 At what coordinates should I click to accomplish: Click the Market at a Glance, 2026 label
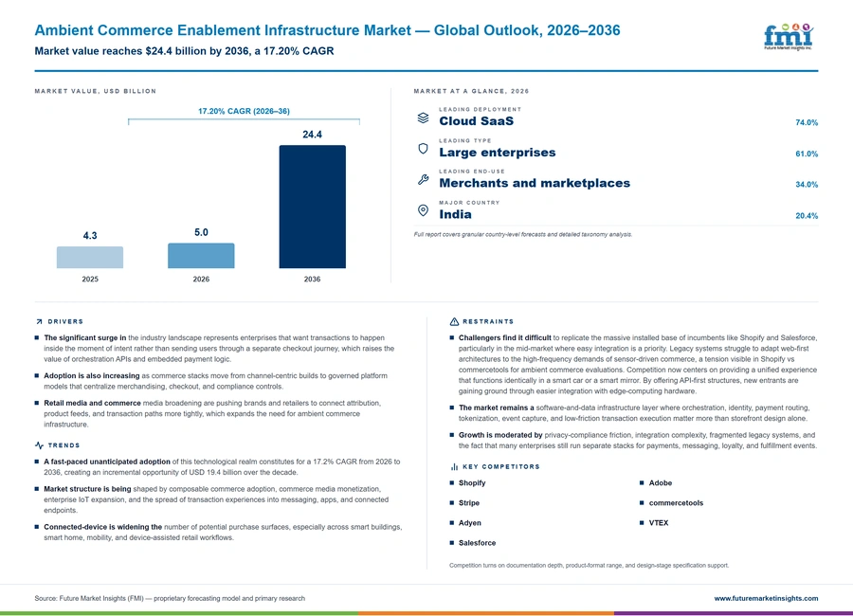pos(471,91)
